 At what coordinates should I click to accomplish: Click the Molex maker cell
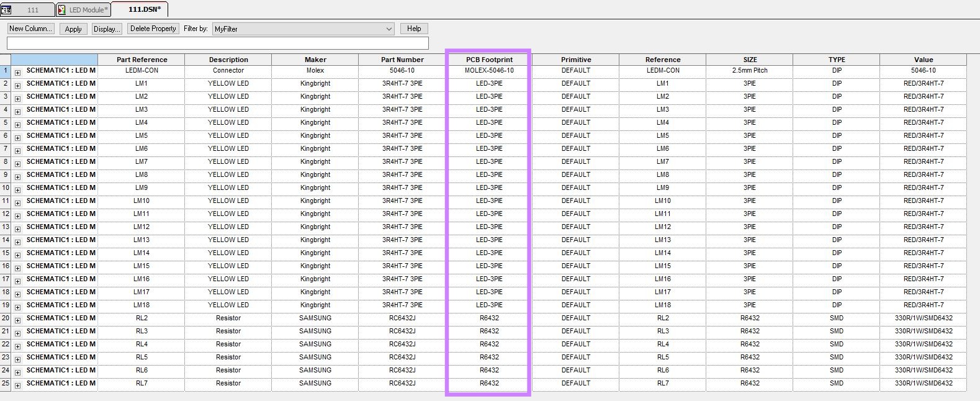click(315, 71)
